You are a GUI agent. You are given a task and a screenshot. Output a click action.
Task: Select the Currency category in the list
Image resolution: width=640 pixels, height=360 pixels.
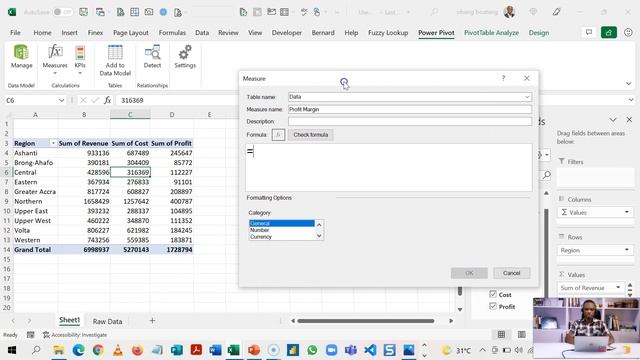pyautogui.click(x=282, y=237)
